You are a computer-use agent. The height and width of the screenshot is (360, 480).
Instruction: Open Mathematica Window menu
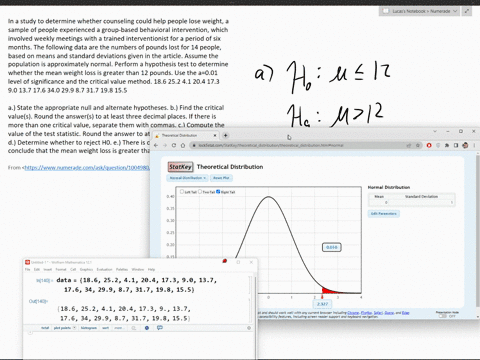(138, 269)
